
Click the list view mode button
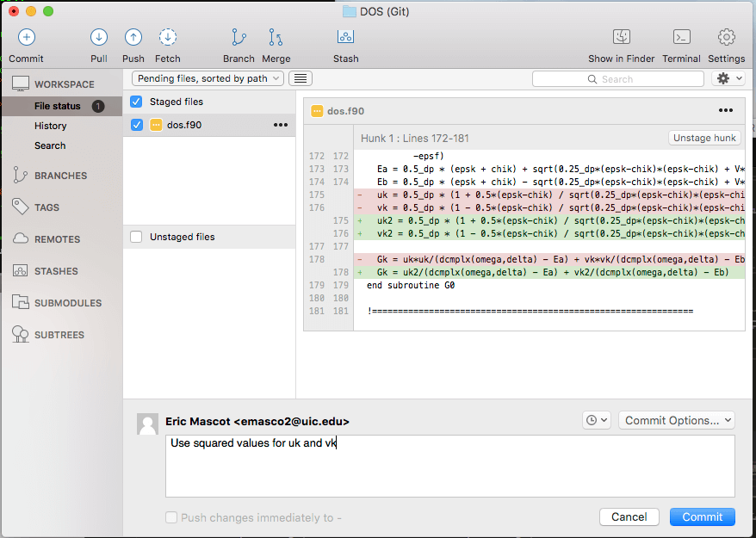(x=301, y=78)
